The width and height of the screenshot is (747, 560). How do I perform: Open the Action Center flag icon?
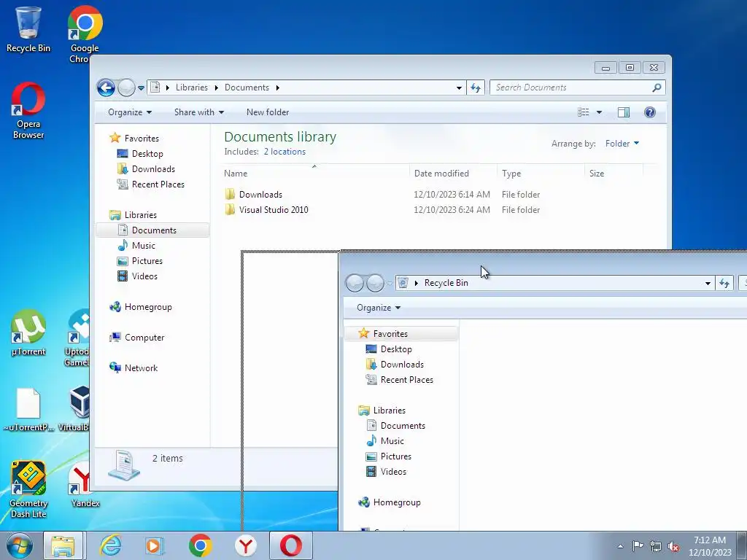638,545
